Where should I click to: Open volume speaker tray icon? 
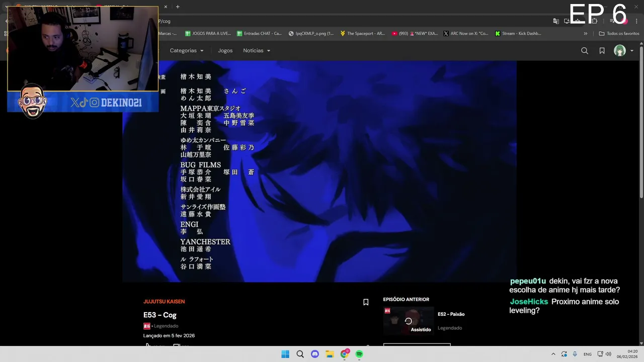(x=608, y=354)
